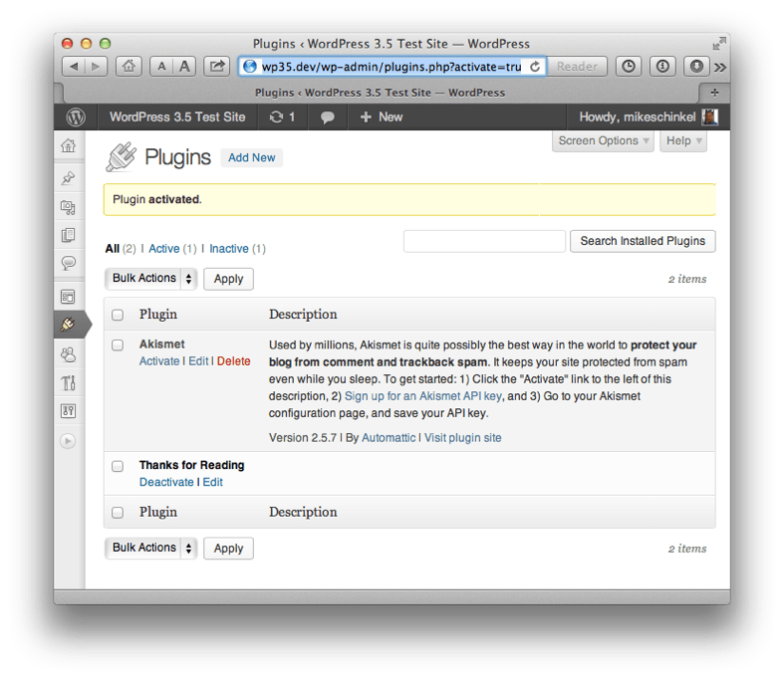
Task: Reload the page with the refresh arrow
Action: (535, 67)
